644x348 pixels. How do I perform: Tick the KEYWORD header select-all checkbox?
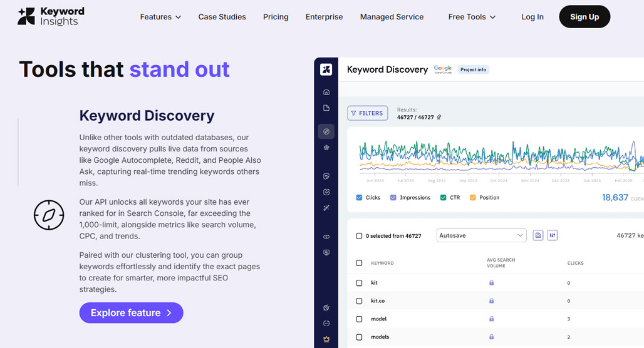[x=359, y=263]
